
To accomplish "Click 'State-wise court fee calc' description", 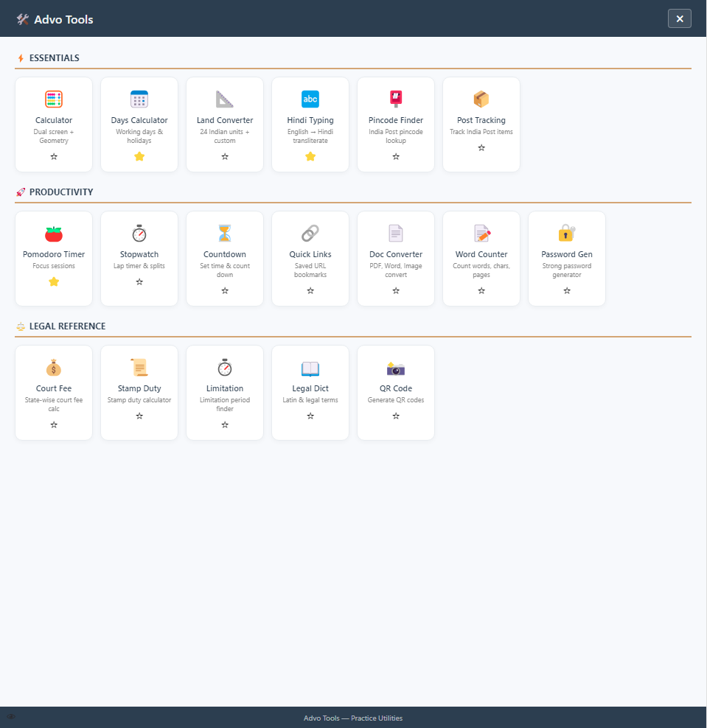I will coord(54,405).
